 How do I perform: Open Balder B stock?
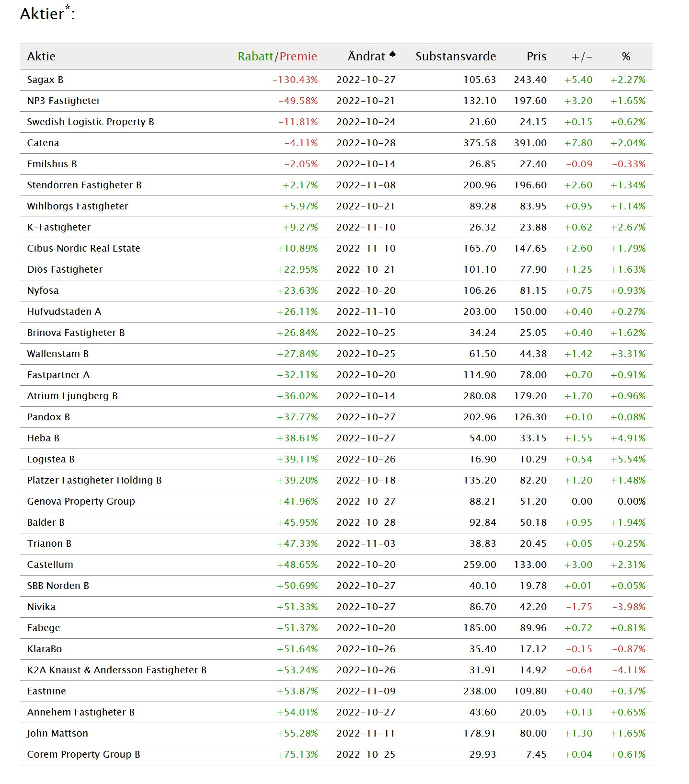[46, 522]
